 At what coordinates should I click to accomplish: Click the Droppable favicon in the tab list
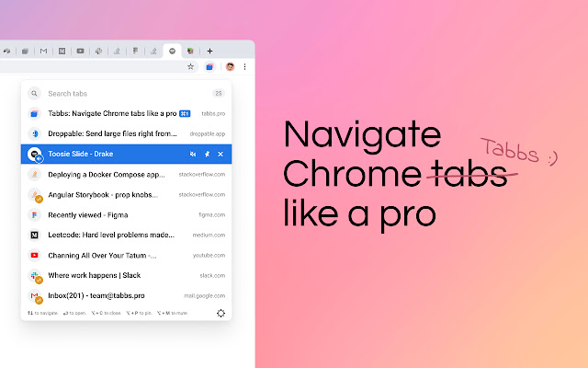point(34,133)
